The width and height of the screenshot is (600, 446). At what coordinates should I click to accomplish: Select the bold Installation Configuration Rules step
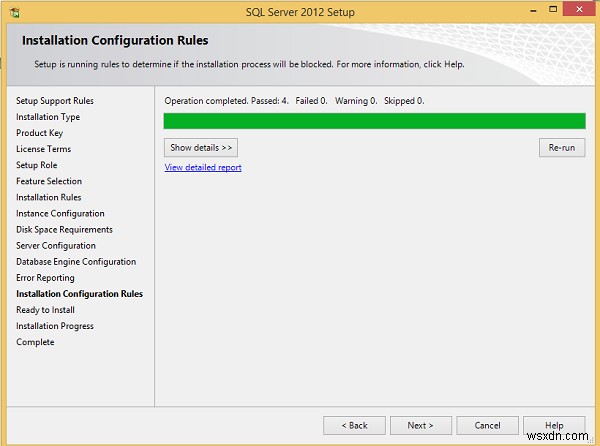pos(79,294)
